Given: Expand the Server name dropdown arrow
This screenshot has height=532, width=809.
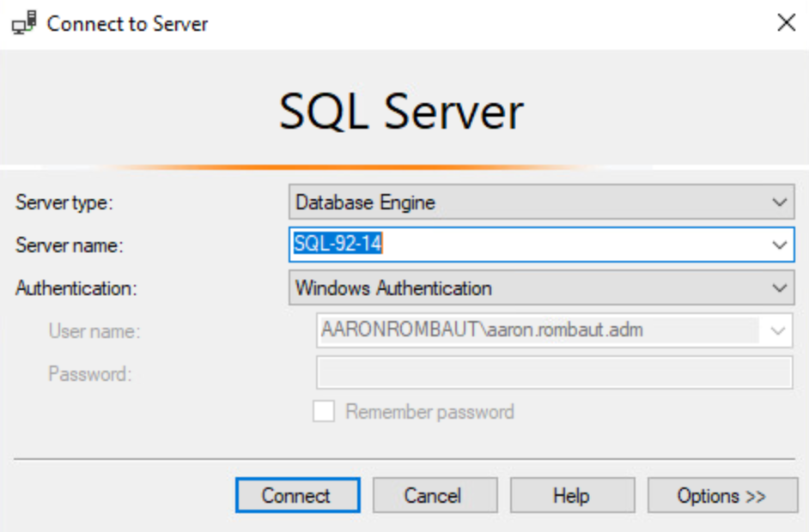Looking at the screenshot, I should click(779, 245).
